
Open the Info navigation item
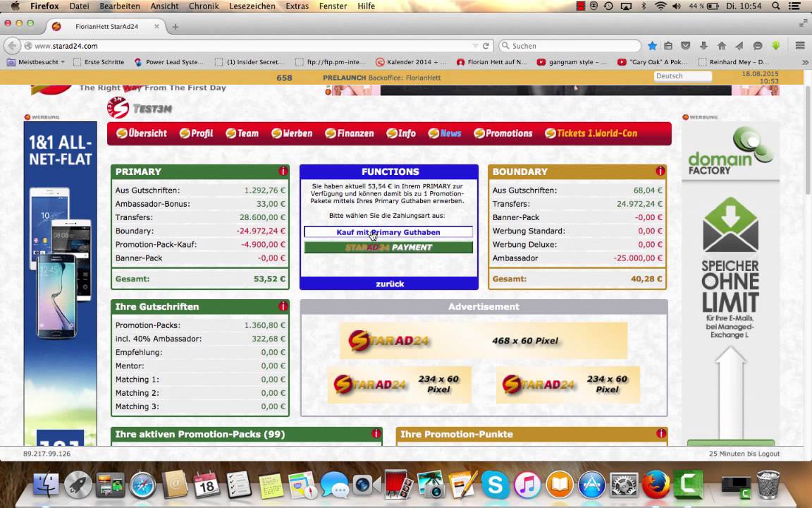point(401,133)
